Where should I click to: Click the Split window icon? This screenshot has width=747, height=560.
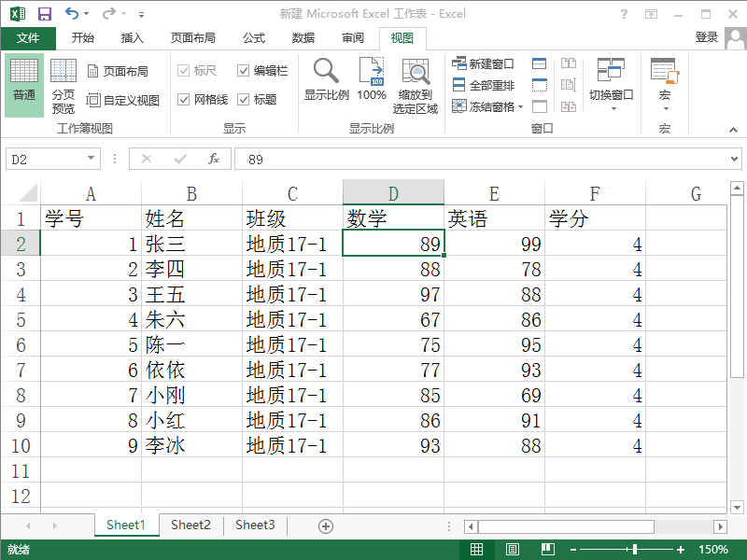(x=540, y=63)
